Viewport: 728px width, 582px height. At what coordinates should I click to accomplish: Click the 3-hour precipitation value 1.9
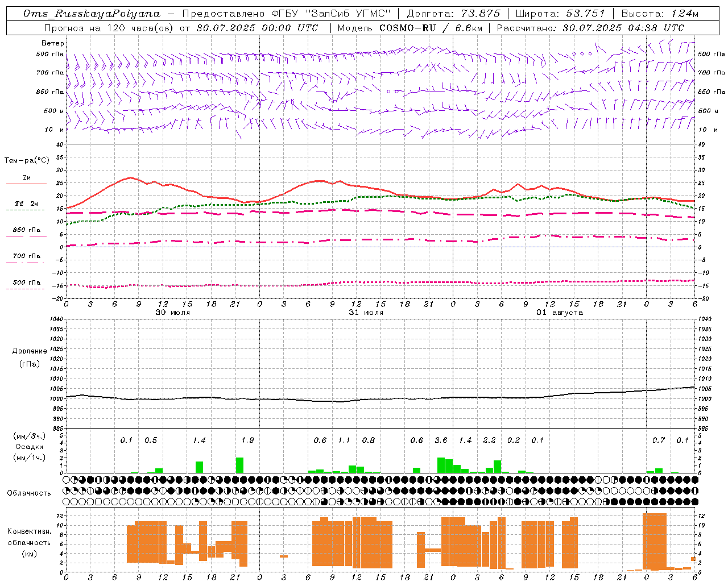click(247, 440)
